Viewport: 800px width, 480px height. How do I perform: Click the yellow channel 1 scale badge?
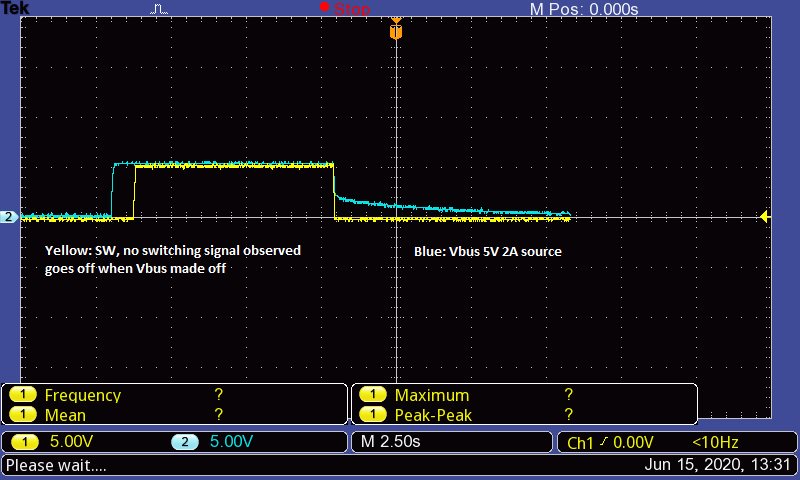(x=25, y=442)
